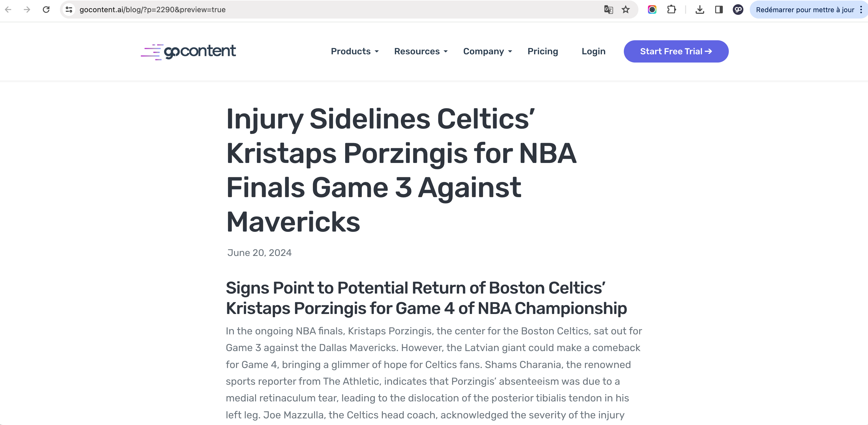Open the gocontent profile avatar
This screenshot has width=868, height=425.
pos(738,10)
